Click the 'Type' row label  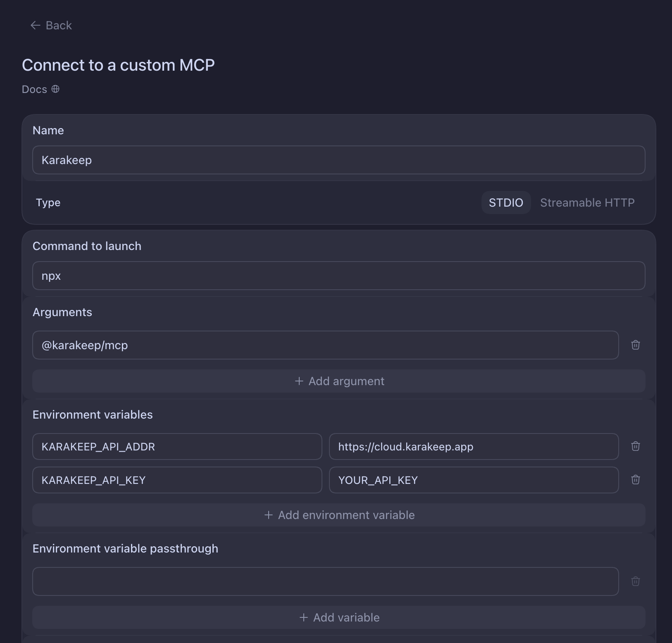[x=48, y=202]
